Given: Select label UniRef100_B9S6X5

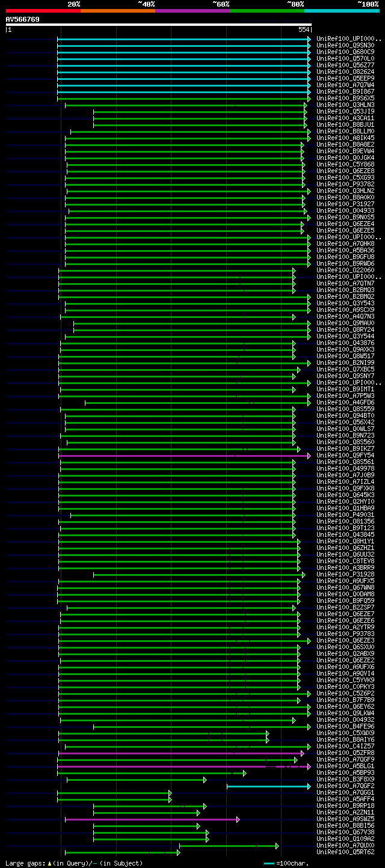Looking at the screenshot, I should [345, 98].
